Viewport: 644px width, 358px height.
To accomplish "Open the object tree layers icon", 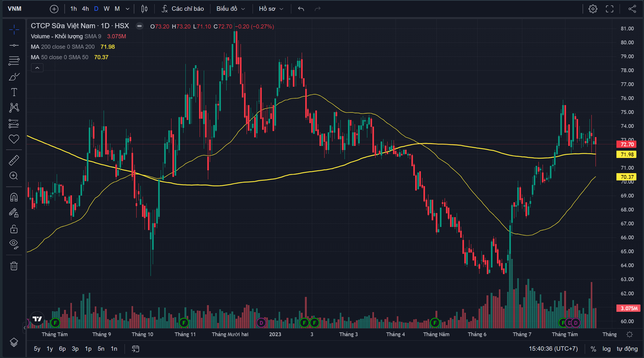I will point(14,342).
